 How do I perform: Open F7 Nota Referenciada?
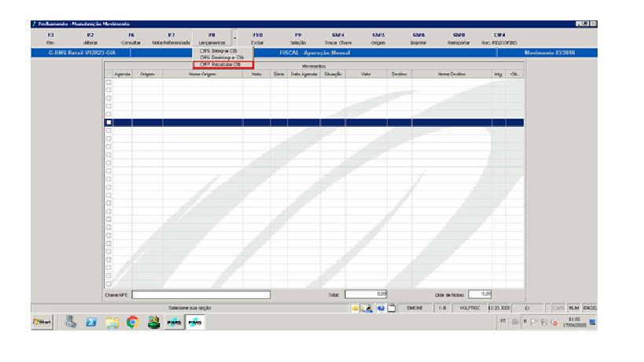pos(171,39)
